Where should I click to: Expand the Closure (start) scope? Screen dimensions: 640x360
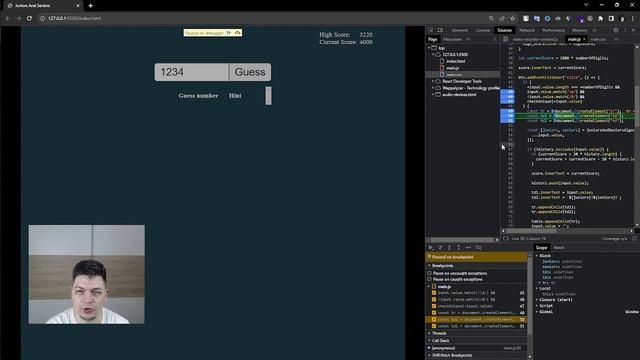(537, 300)
